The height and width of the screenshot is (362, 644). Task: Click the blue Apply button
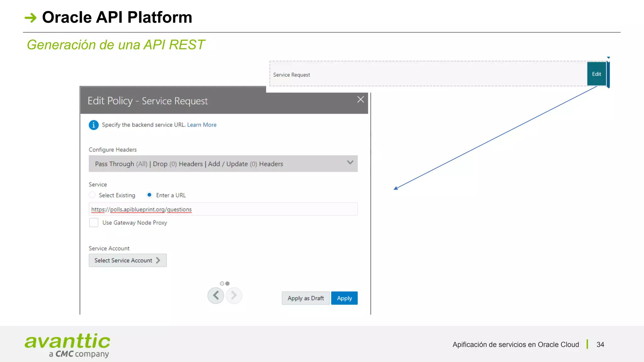[344, 298]
